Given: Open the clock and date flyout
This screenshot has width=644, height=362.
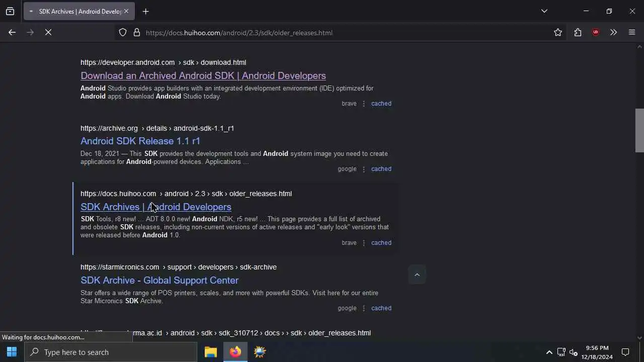Looking at the screenshot, I should coord(597,352).
